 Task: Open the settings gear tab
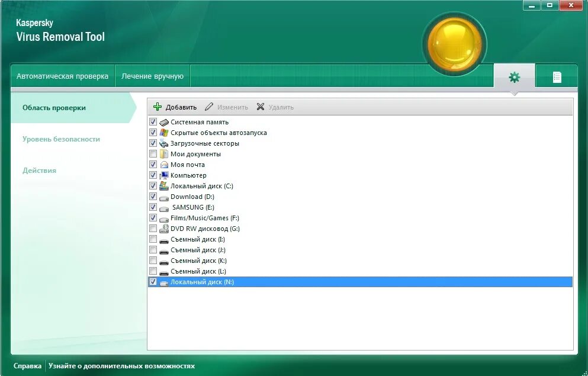point(514,77)
